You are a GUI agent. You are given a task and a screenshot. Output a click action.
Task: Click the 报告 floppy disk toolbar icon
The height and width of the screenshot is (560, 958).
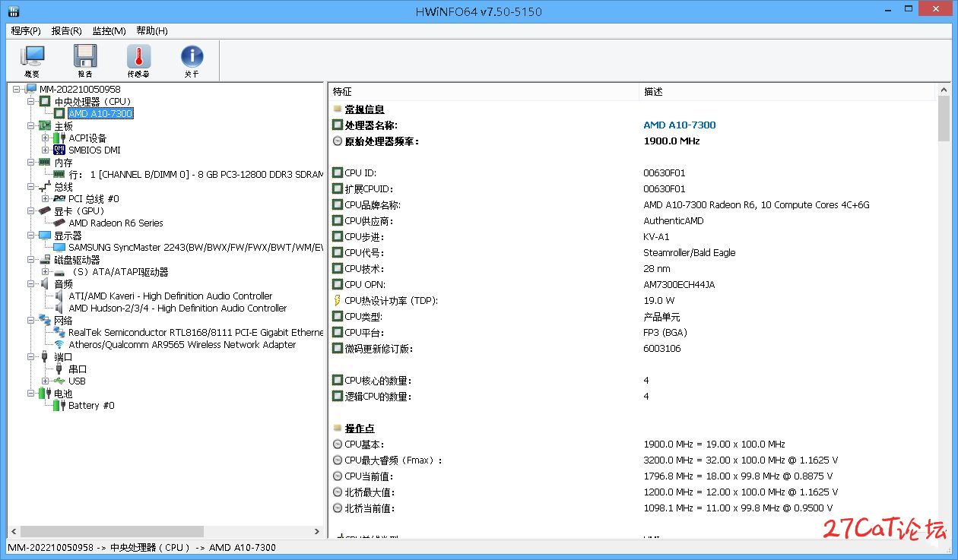click(x=85, y=56)
